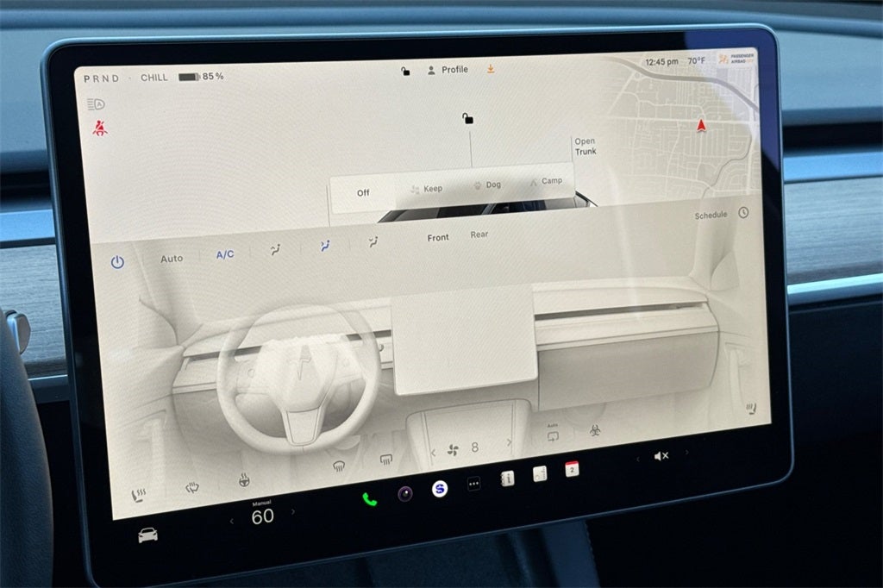
Task: Activate the front windshield defroster
Action: (338, 465)
